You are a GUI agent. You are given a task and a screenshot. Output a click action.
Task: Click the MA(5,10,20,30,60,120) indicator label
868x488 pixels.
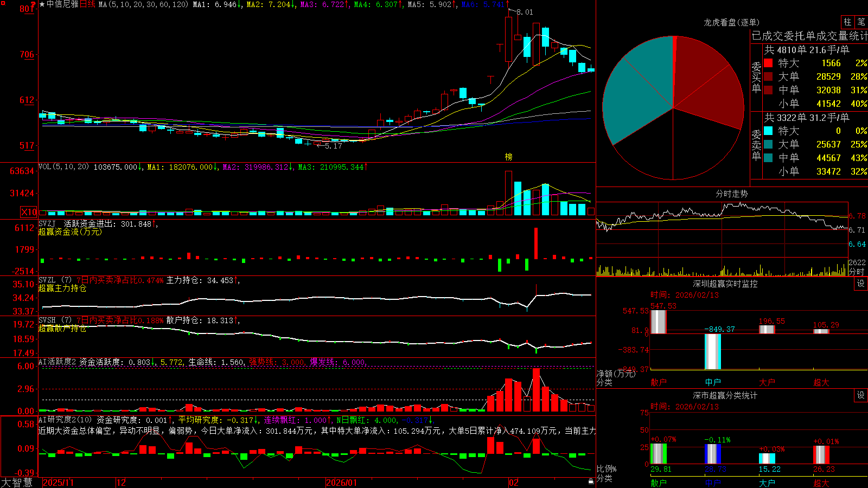click(x=143, y=4)
